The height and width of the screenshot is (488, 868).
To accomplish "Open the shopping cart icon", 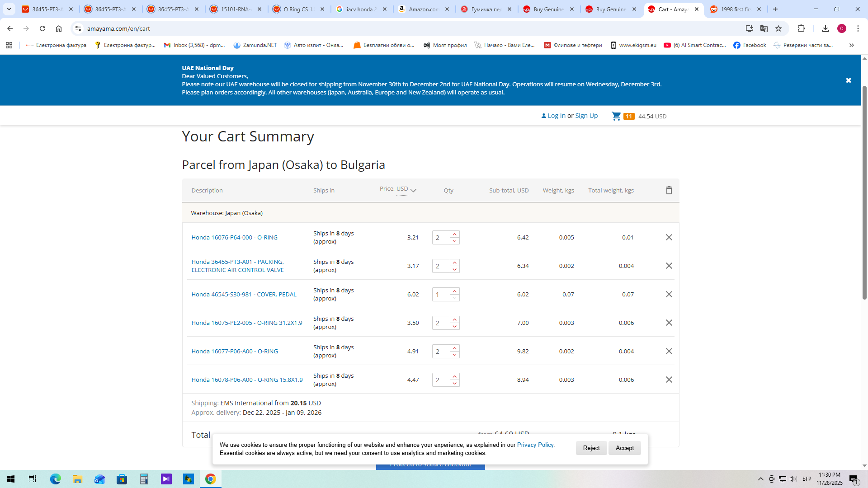I will coord(616,116).
